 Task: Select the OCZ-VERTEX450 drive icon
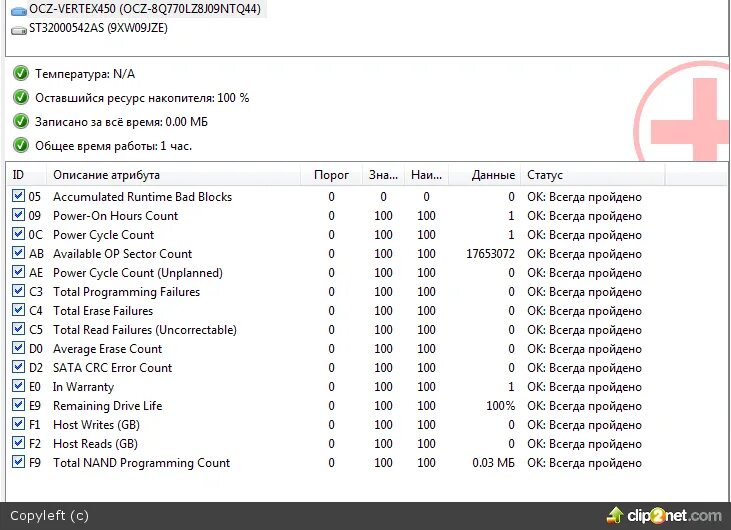click(19, 10)
